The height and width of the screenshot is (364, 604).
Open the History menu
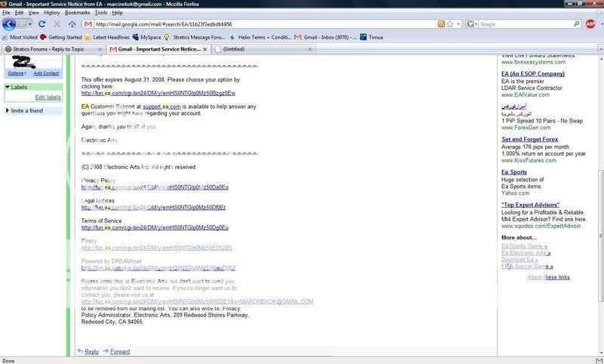coord(51,13)
